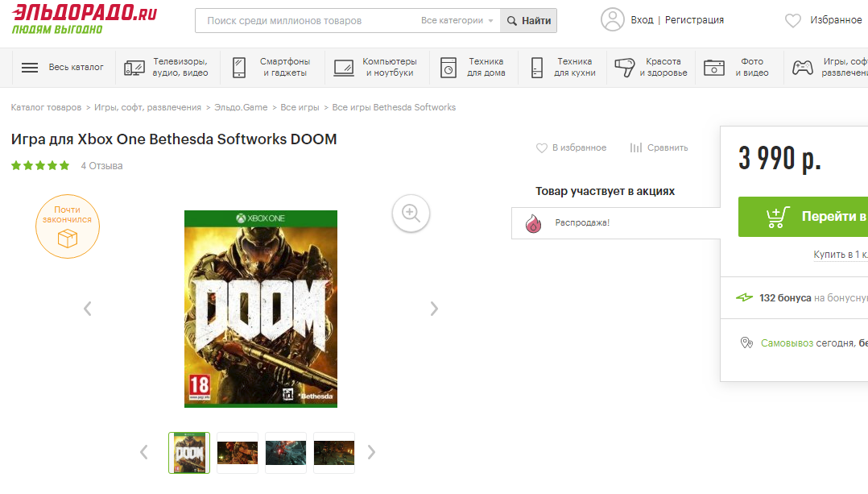Open 'Весь каталог' menu label
This screenshot has height=494, width=868.
click(x=76, y=67)
